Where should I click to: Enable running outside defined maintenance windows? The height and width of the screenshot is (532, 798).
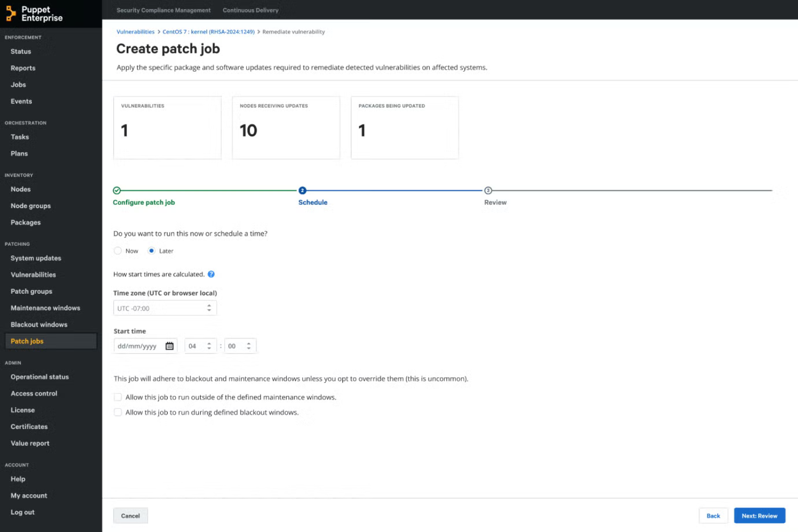click(x=118, y=397)
